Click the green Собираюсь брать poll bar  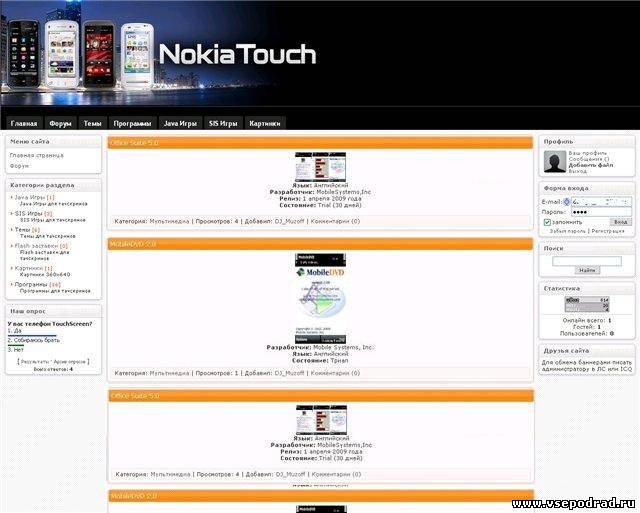[16, 345]
